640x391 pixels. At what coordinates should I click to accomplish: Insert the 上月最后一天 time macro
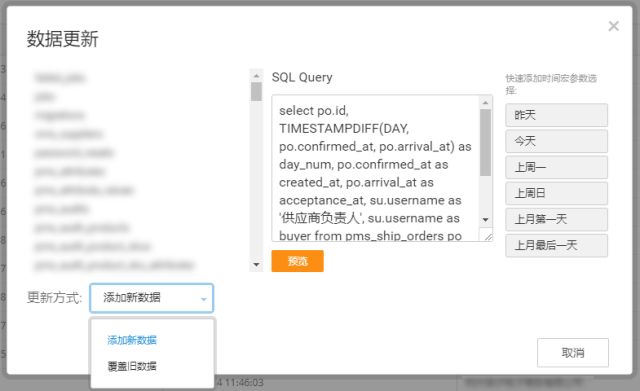[556, 245]
